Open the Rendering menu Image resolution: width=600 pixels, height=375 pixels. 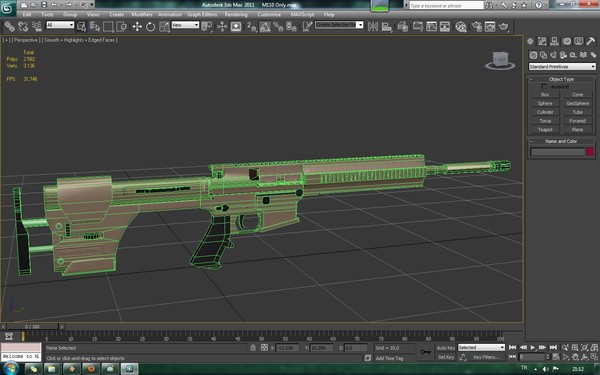(236, 15)
